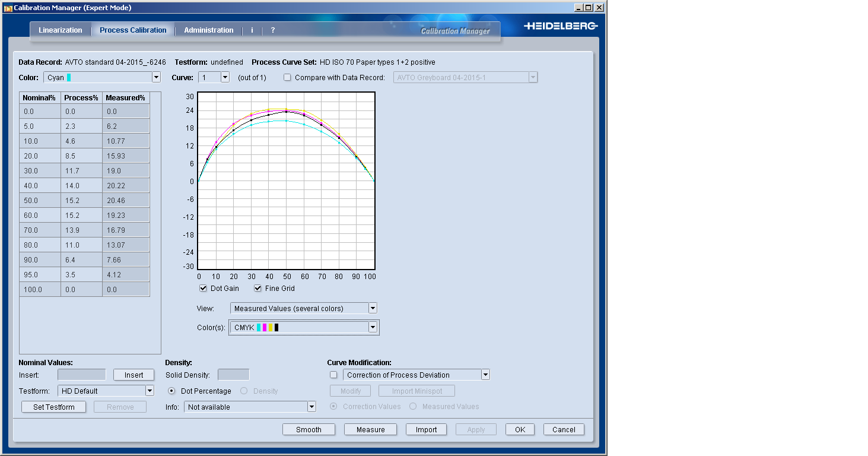Click the 'i' info tab

252,30
